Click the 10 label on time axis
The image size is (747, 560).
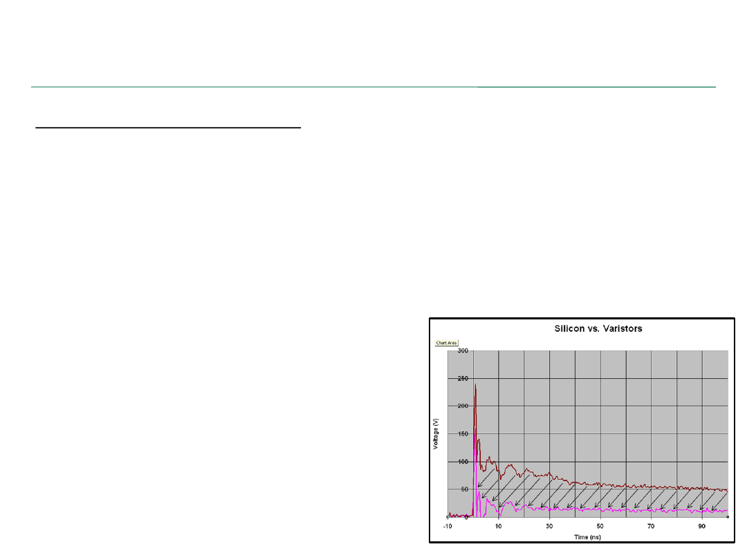(498, 527)
